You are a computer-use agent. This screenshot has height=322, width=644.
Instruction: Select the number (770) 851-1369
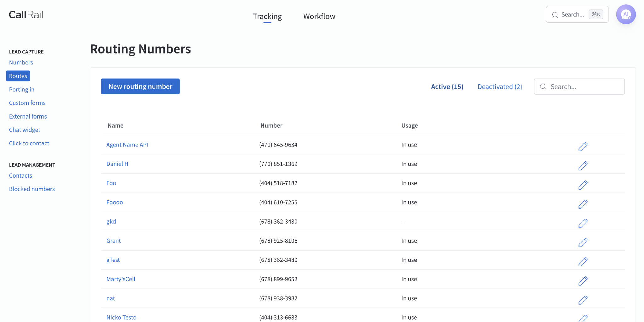278,164
